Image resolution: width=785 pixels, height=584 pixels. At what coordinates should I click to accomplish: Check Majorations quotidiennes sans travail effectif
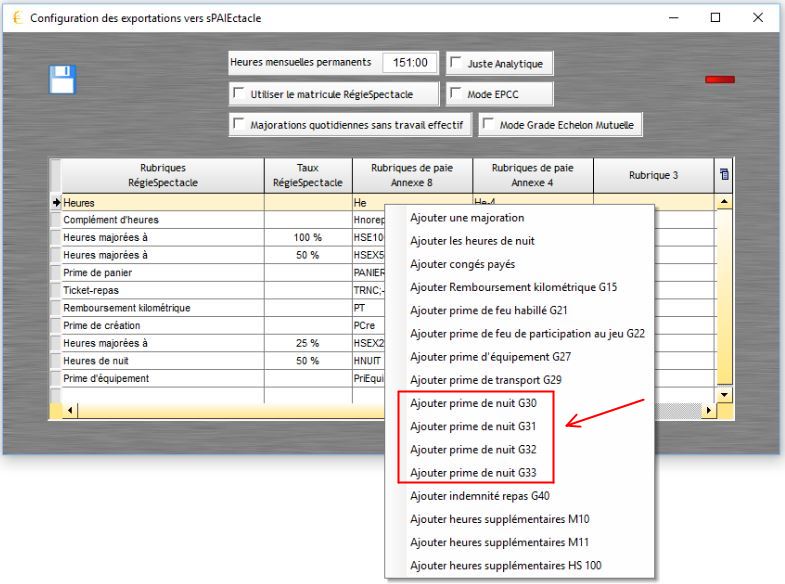click(x=238, y=124)
